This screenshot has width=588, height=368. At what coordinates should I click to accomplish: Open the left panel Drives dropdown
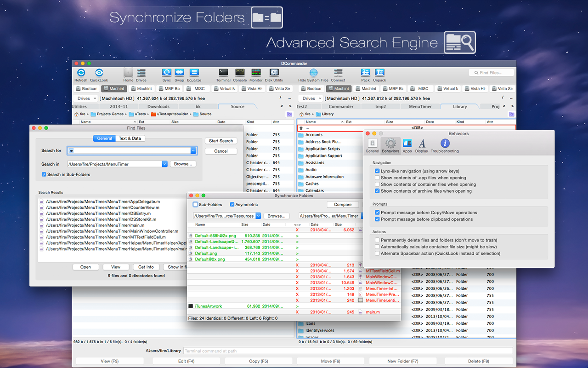point(86,98)
